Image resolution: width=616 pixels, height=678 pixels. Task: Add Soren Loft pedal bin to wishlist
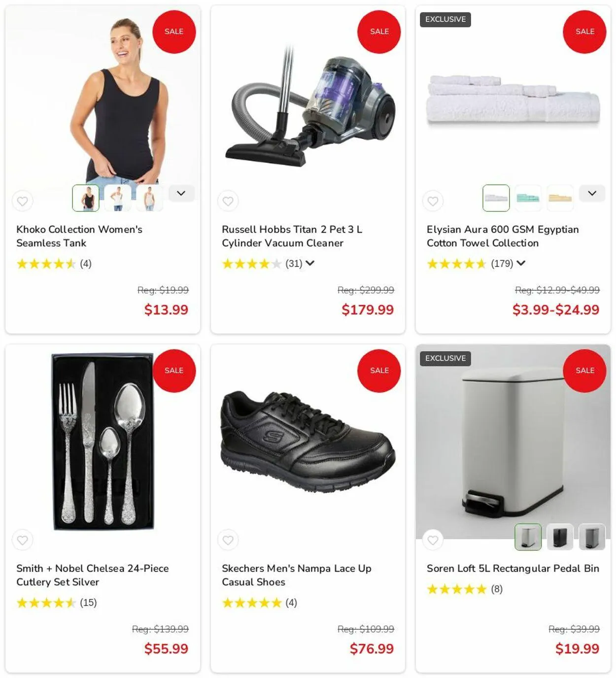click(x=433, y=540)
